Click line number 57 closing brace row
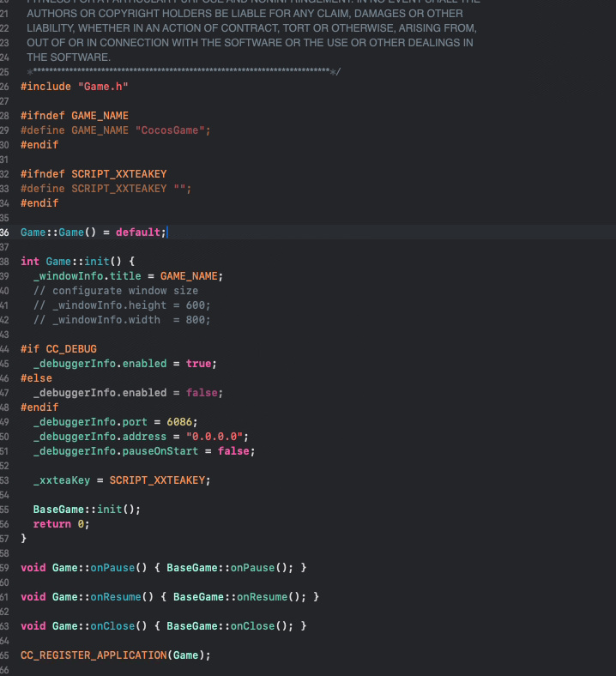 tap(4, 539)
